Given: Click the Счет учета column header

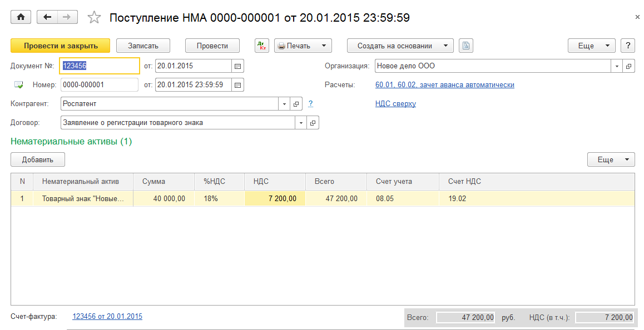Looking at the screenshot, I should pos(403,182).
